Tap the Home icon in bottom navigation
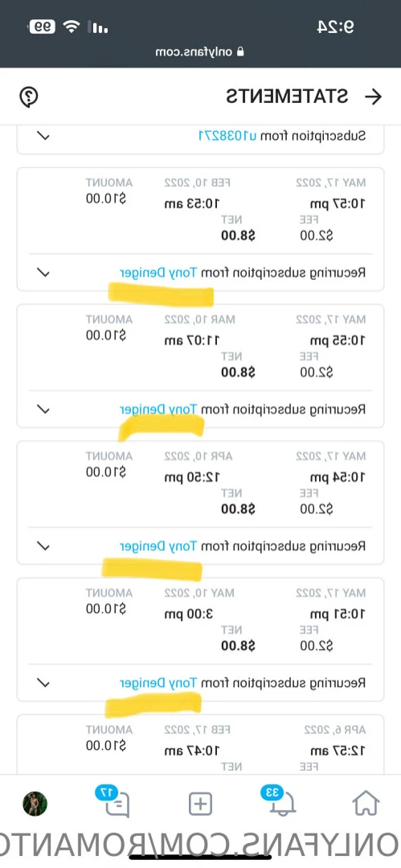This screenshot has height=868, width=401. [x=366, y=803]
